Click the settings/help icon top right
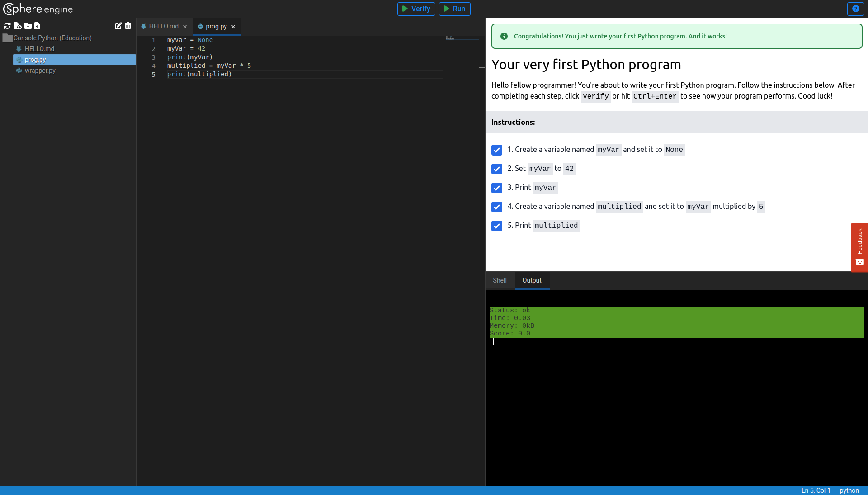This screenshot has height=495, width=868. pos(856,9)
